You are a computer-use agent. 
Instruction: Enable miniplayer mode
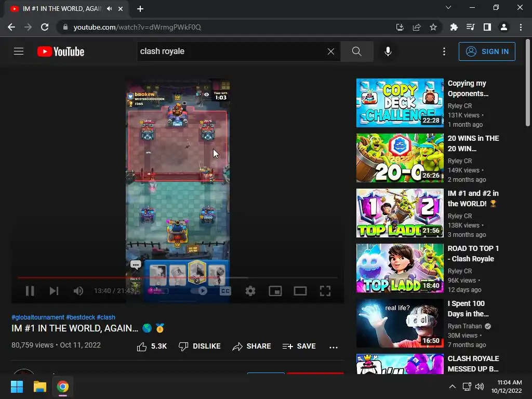275,291
